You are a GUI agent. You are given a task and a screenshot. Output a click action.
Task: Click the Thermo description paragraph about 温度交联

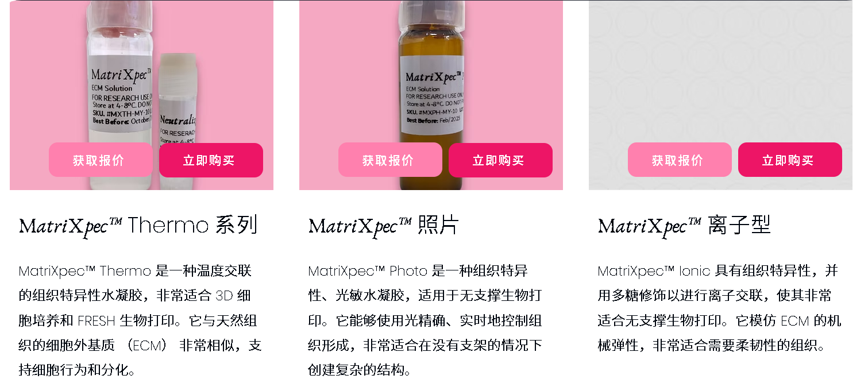point(140,320)
